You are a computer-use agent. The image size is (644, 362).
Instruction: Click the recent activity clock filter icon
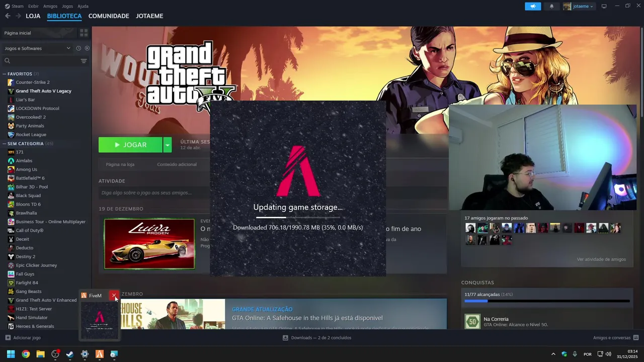tap(78, 48)
